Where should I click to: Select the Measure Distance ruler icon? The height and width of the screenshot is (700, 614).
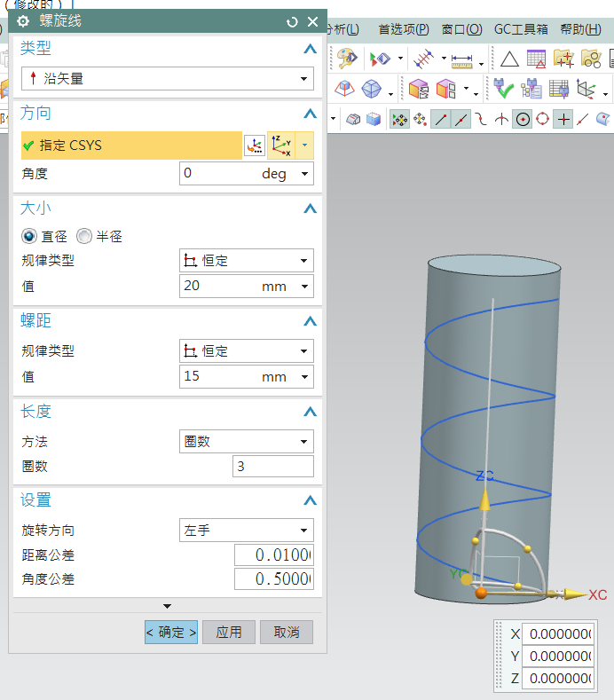click(461, 59)
